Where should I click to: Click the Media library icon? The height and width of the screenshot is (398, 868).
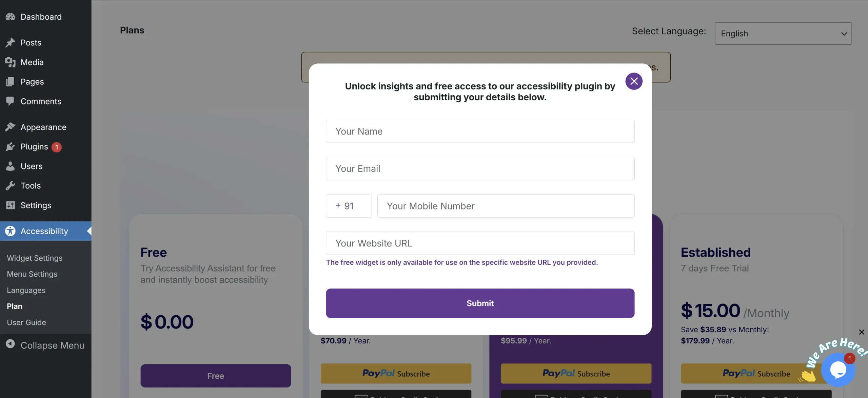tap(10, 62)
